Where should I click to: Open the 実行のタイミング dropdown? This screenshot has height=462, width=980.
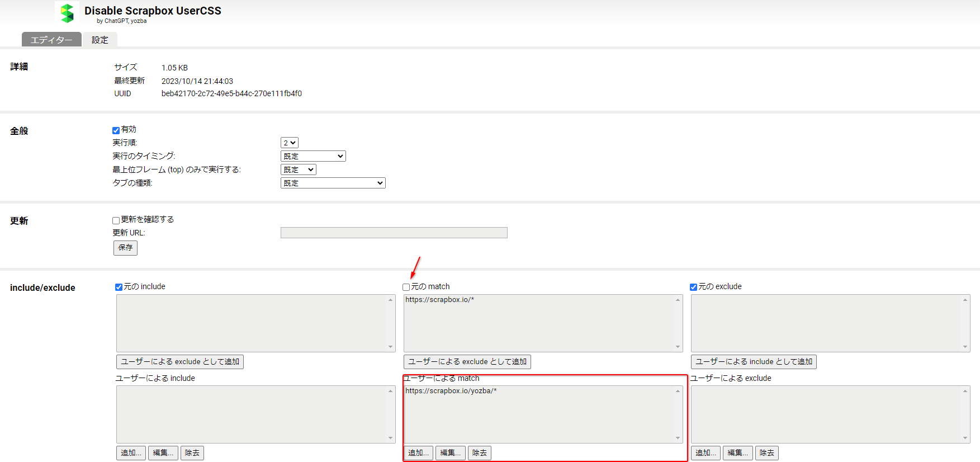pyautogui.click(x=313, y=156)
